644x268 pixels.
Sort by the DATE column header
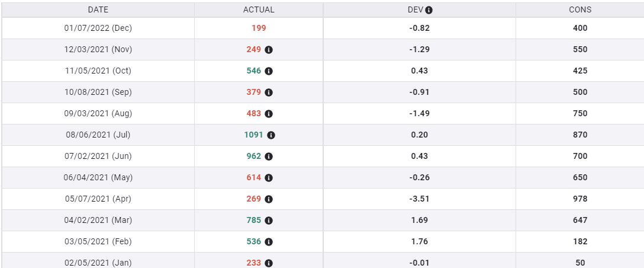[98, 10]
